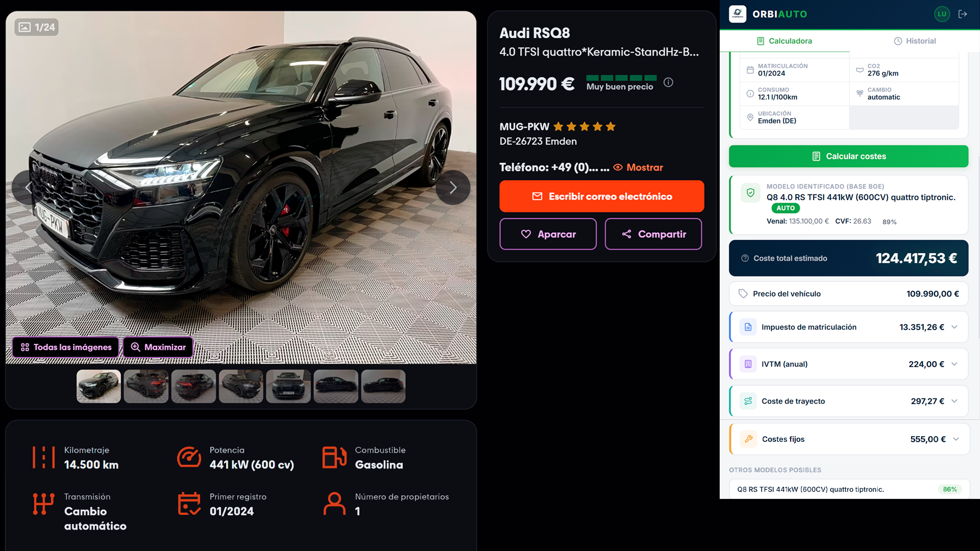Click the email envelope icon on the contact button
The image size is (980, 551).
pos(538,196)
